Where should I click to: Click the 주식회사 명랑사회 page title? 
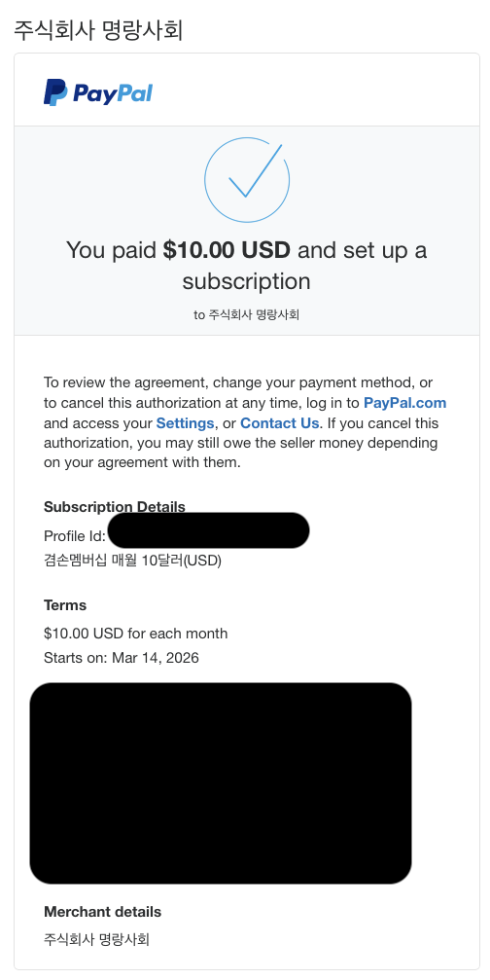[x=98, y=29]
